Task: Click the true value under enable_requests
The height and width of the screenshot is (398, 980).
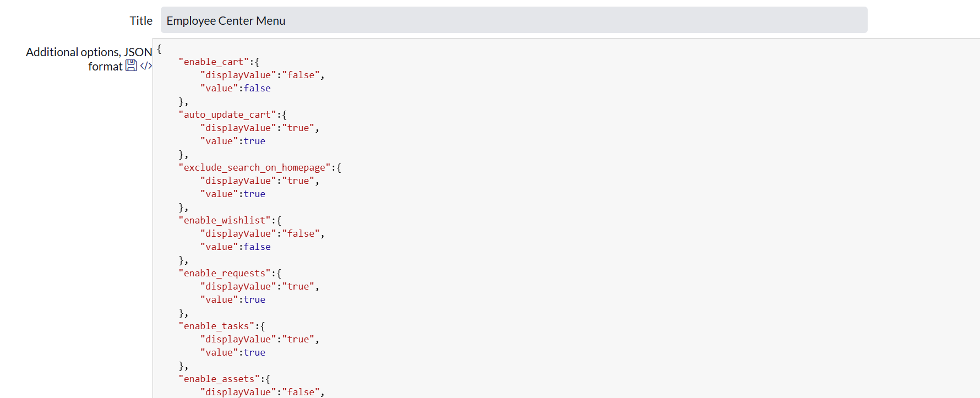Action: pos(254,299)
